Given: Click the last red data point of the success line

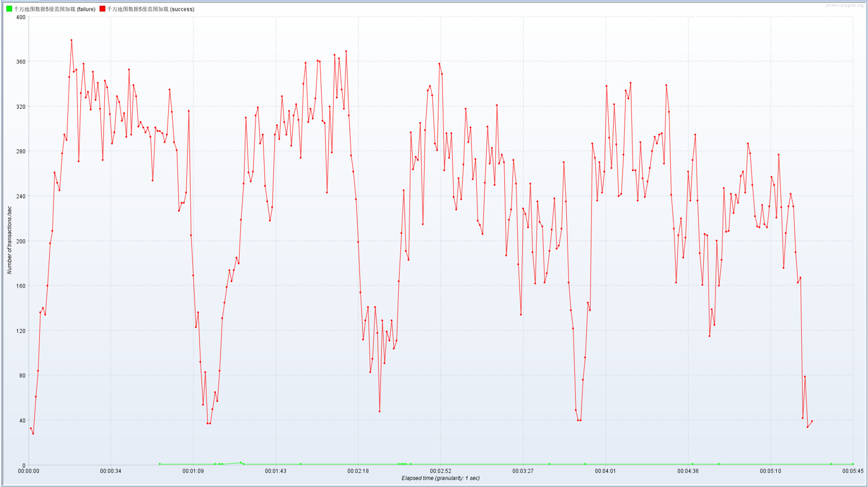Looking at the screenshot, I should point(812,421).
